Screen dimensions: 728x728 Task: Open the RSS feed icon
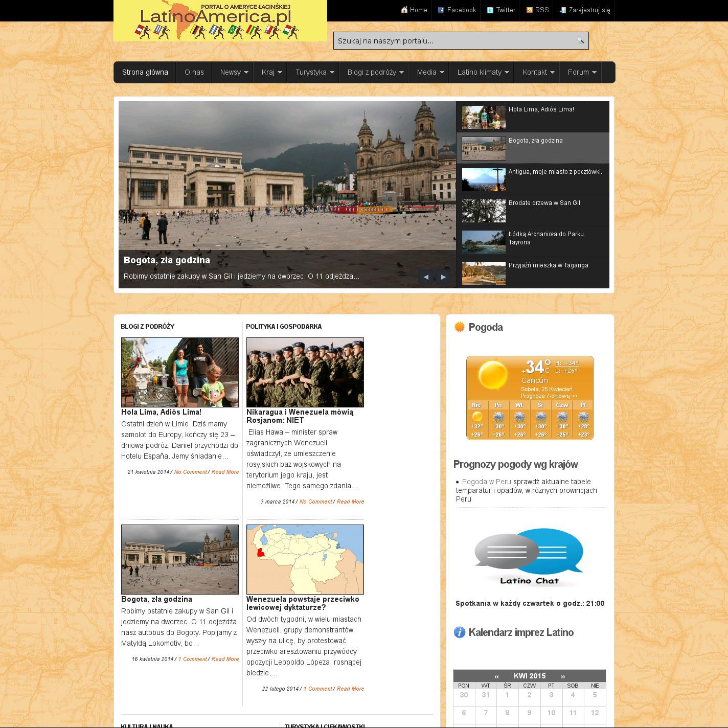pyautogui.click(x=530, y=10)
